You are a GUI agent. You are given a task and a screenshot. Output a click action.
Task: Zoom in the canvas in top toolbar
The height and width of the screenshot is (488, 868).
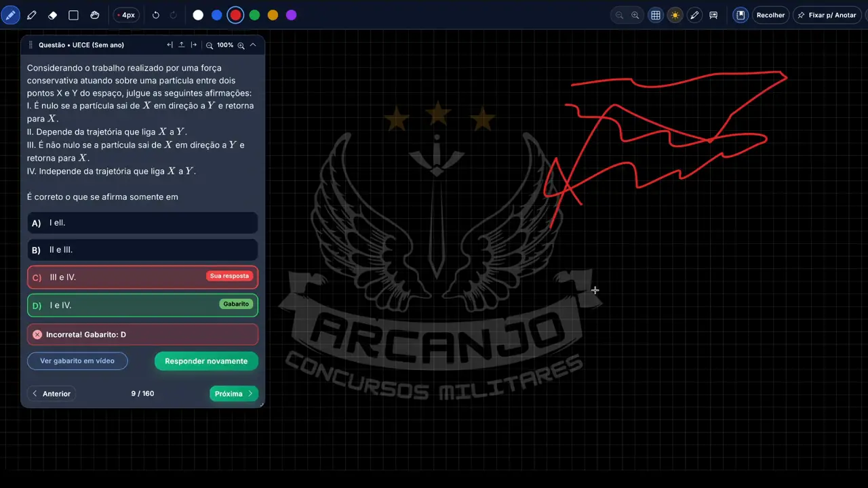635,15
